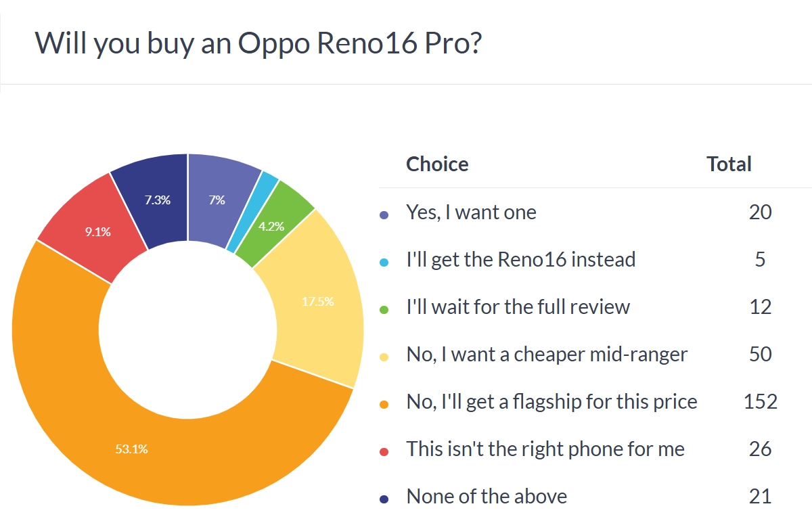The height and width of the screenshot is (521, 812).
Task: Click yellow legend dot for cheaper mid-ranger
Action: tap(384, 357)
